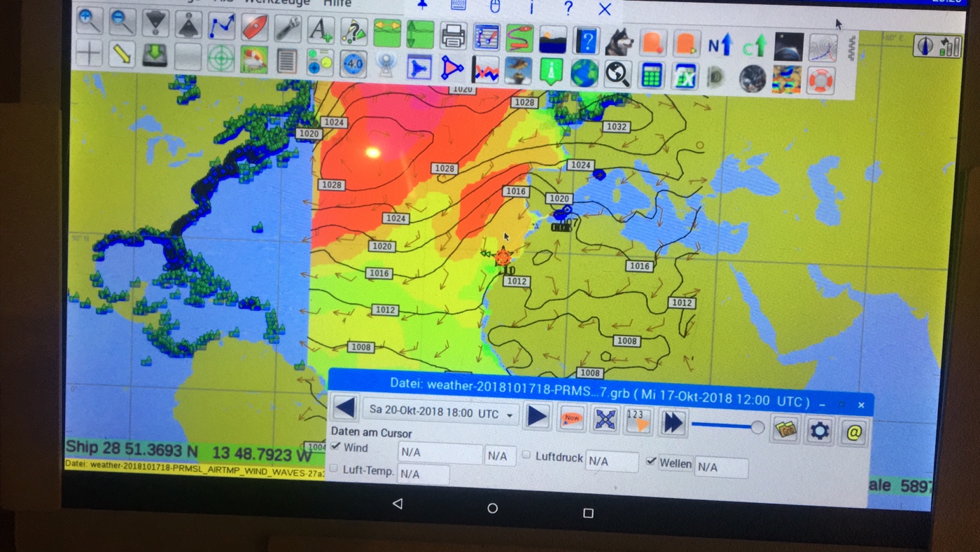The image size is (980, 552).
Task: Click the GRIB request @ icon
Action: pos(853,432)
